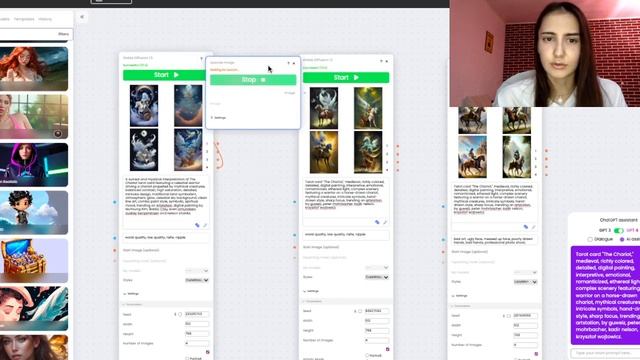Open the model dropdown above Styles in the first node
Viewport: 640px width, 360px height.
click(x=197, y=271)
